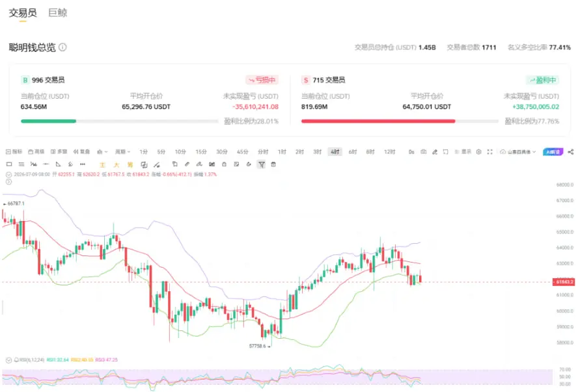Click the -35,610,241.08 unrealized loss value
Image resolution: width=576 pixels, height=392 pixels.
255,107
